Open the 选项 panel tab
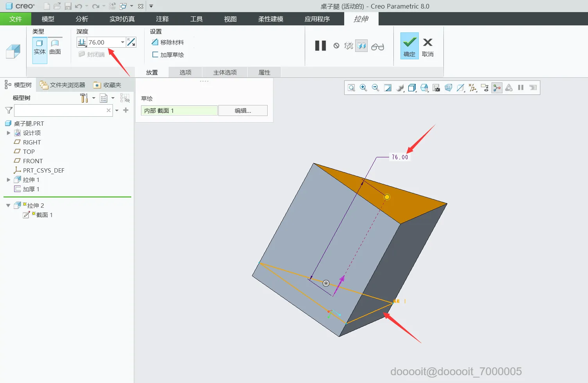588x383 pixels. [186, 72]
